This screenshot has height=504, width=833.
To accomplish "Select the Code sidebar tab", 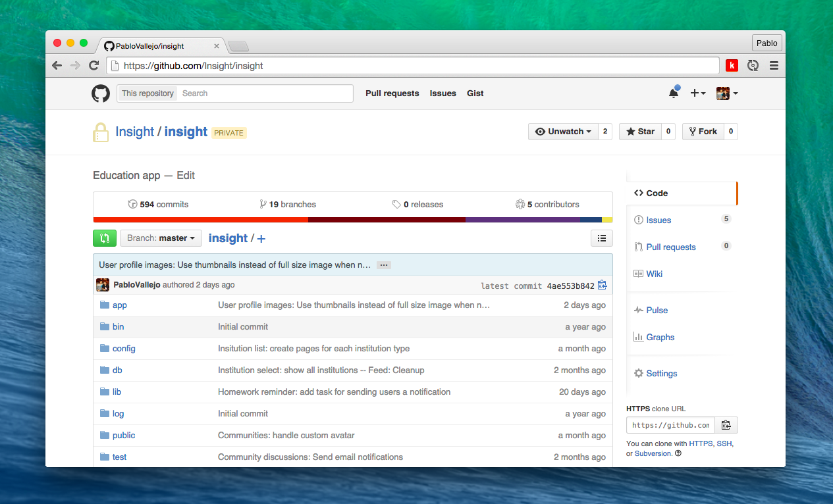I will pos(682,193).
